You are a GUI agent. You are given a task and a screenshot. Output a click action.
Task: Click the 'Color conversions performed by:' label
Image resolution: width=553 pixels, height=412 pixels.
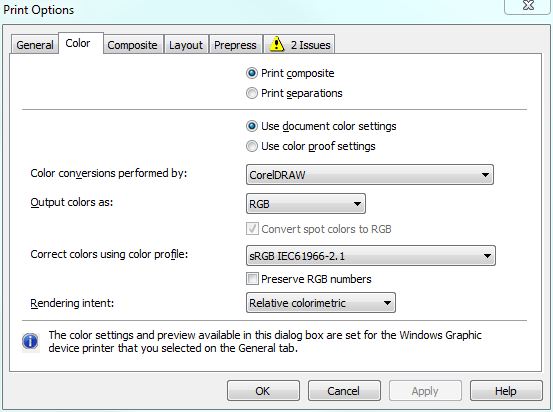click(x=109, y=174)
